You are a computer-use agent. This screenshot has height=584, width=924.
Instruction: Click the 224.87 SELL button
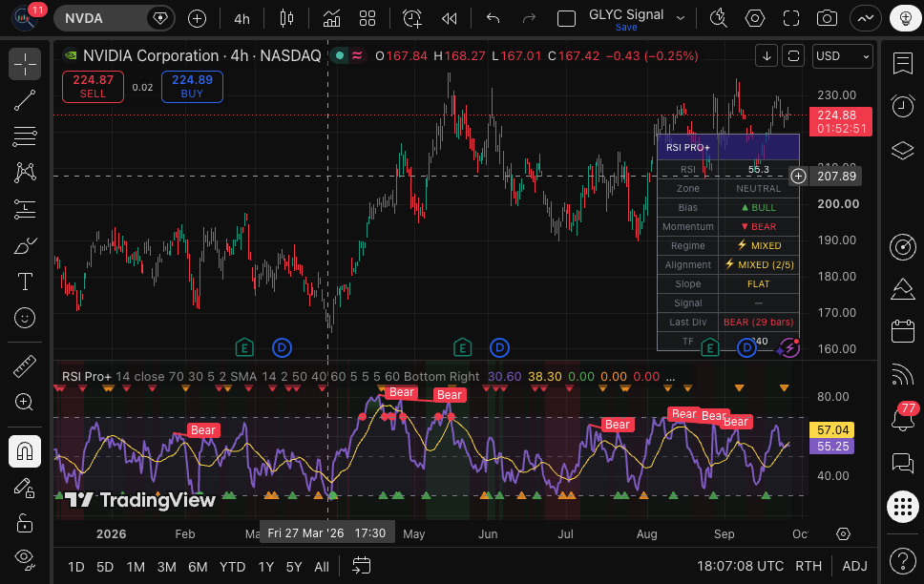tap(94, 87)
